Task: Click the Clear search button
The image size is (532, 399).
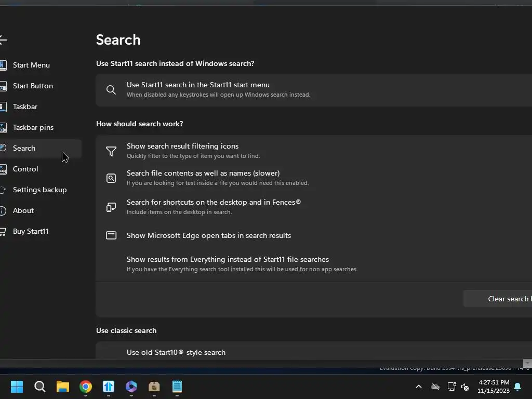Action: 498,299
